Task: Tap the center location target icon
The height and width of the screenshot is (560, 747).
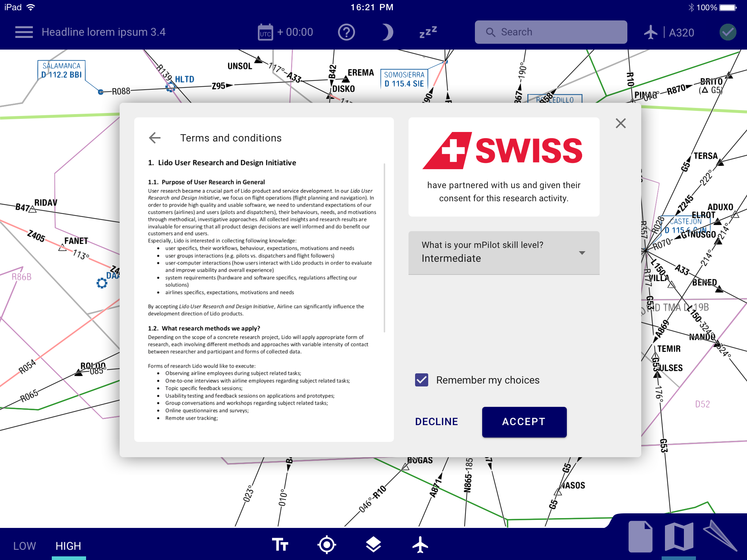Action: (326, 545)
